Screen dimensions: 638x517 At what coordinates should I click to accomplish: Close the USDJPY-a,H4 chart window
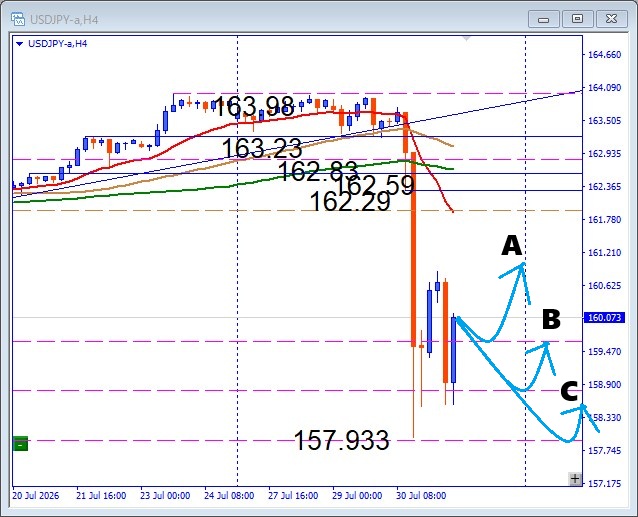[x=611, y=19]
